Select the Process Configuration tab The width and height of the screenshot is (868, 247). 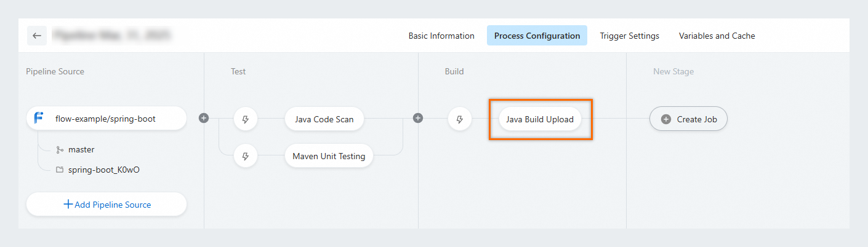537,36
